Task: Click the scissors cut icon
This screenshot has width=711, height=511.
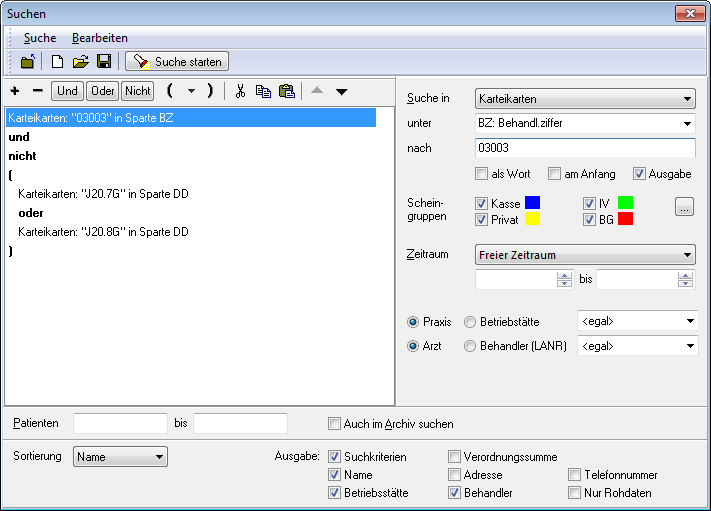Action: click(240, 91)
